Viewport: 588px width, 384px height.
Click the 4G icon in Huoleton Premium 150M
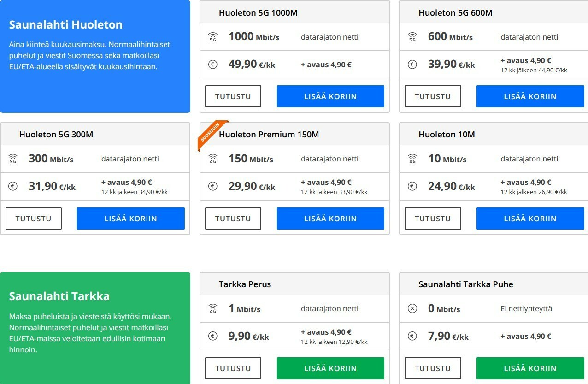pos(212,159)
